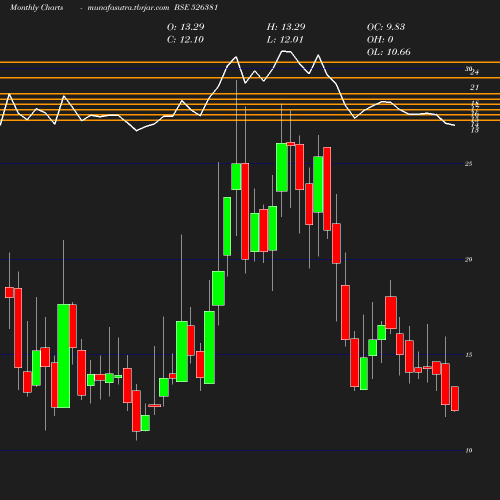Select the 'O: 13.29' open value

tap(186, 27)
